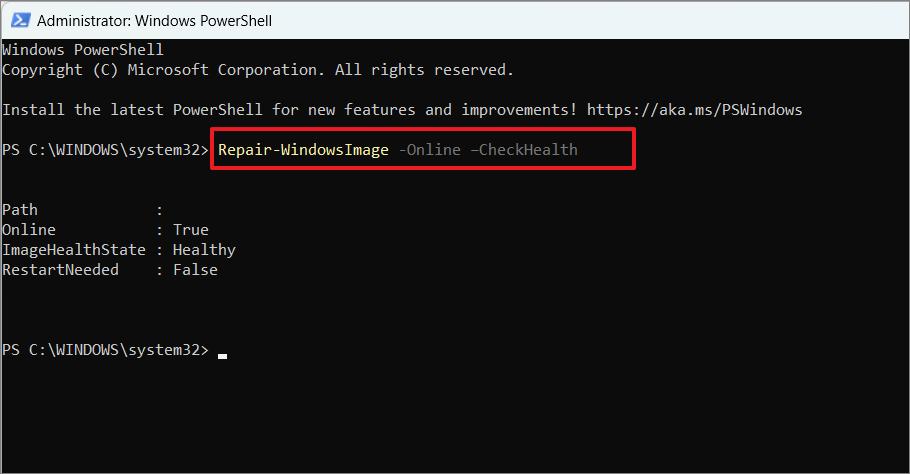Click the Repair-WindowsImage command text
The image size is (910, 474).
click(x=303, y=150)
